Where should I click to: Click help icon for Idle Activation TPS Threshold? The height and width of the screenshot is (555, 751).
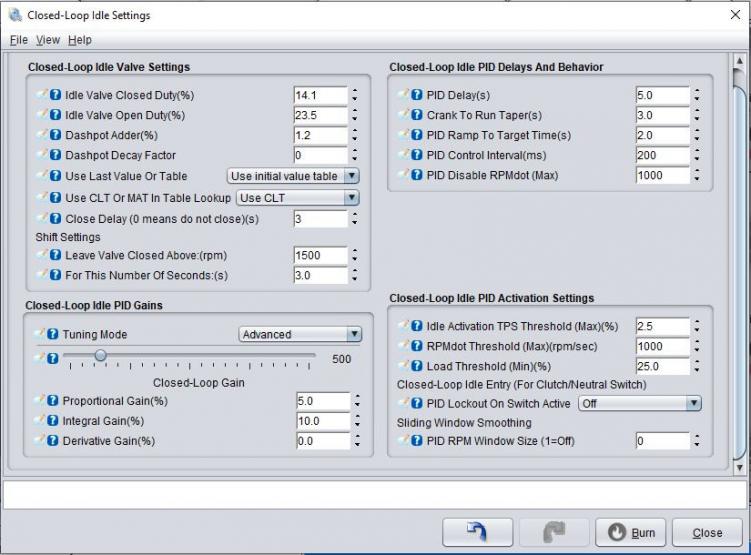click(417, 326)
